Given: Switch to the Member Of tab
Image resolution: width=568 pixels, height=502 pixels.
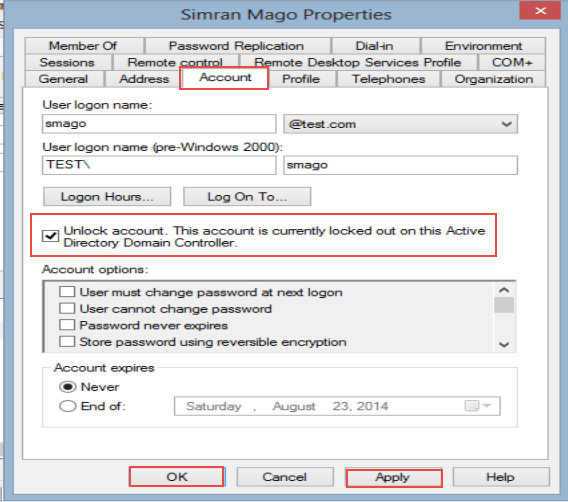Looking at the screenshot, I should point(83,46).
